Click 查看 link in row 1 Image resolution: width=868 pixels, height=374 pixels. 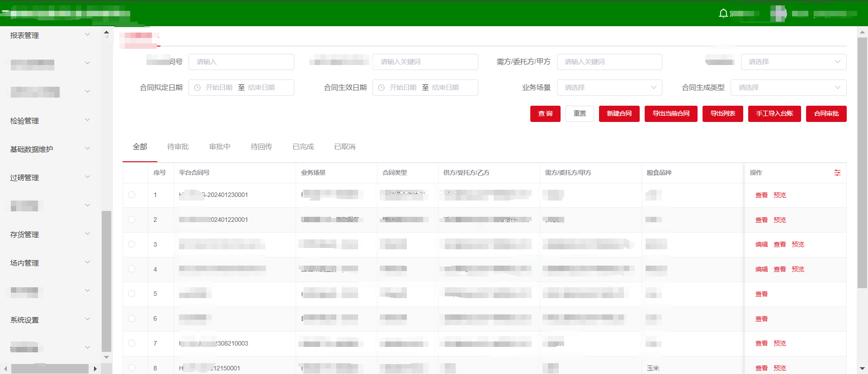(x=762, y=195)
